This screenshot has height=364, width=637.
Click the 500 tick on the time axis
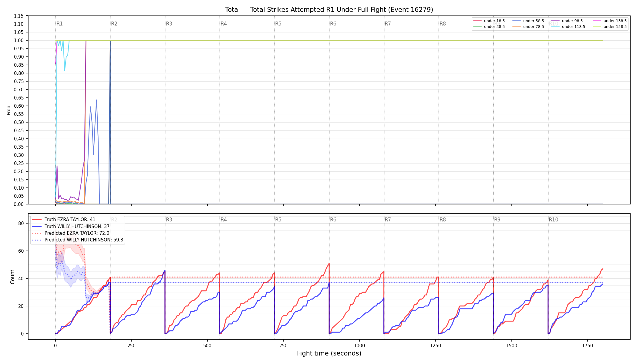[x=207, y=345]
